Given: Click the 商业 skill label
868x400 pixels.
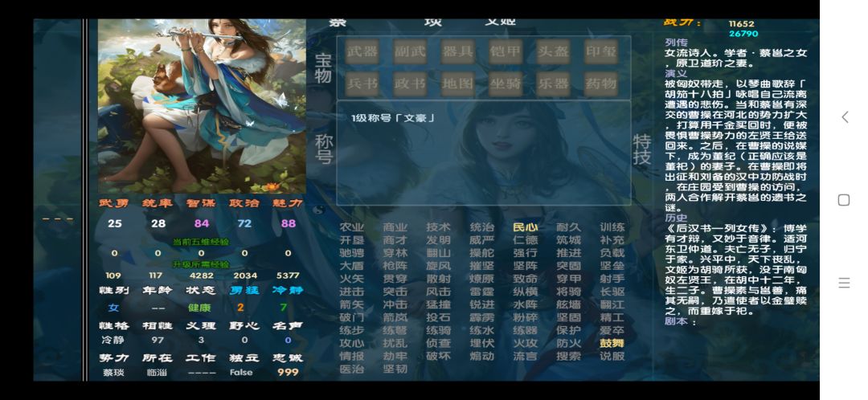Looking at the screenshot, I should pyautogui.click(x=395, y=227).
